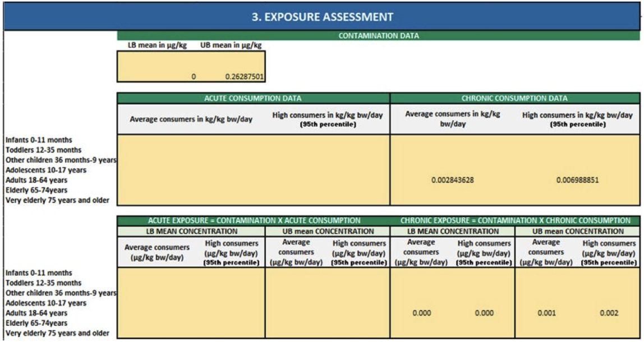
Task: Select "Very elderly 75 years and older" in exposure table
Action: [57, 334]
